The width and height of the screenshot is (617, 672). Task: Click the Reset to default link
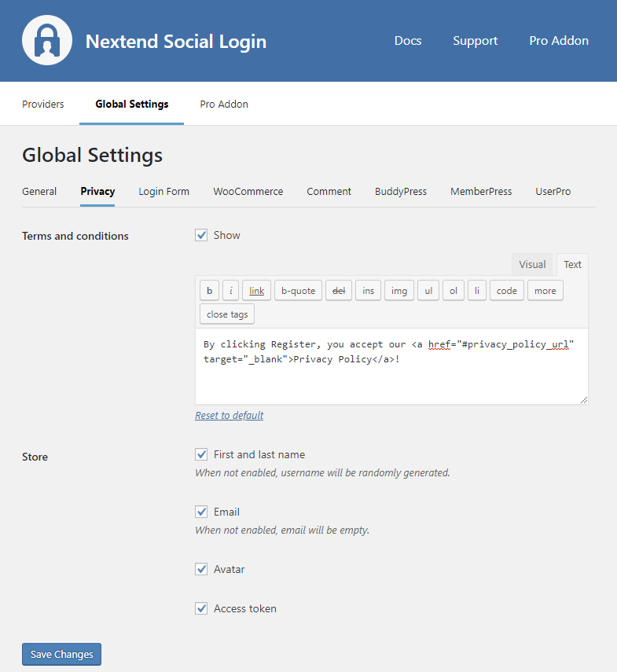point(229,416)
